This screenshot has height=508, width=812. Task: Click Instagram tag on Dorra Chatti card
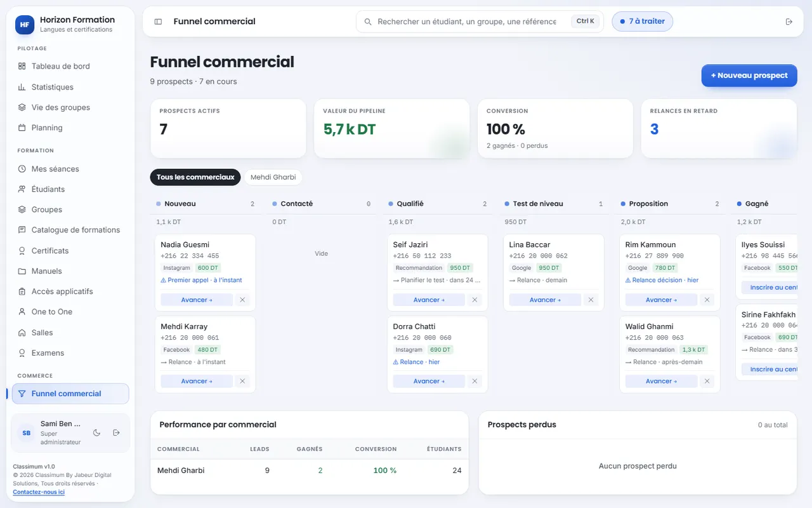(x=409, y=350)
